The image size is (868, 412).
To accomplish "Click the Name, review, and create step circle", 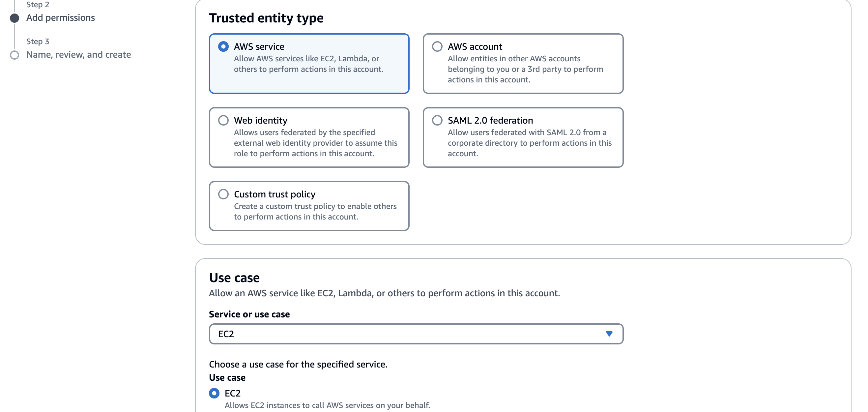I will [x=14, y=55].
